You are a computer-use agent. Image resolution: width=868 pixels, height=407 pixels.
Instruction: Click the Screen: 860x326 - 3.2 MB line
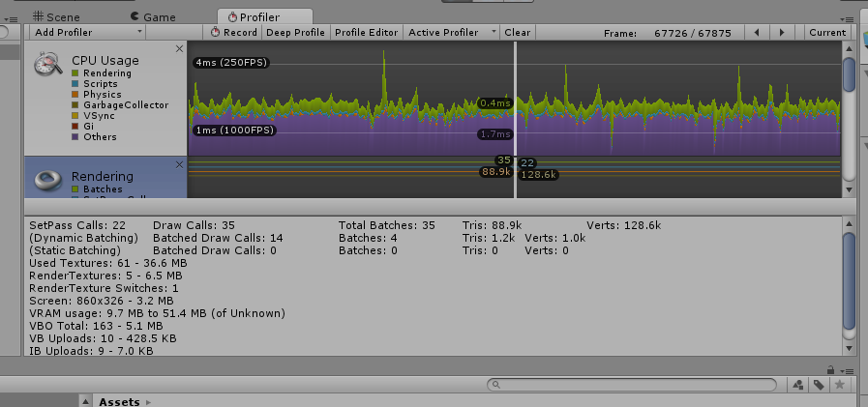point(102,301)
